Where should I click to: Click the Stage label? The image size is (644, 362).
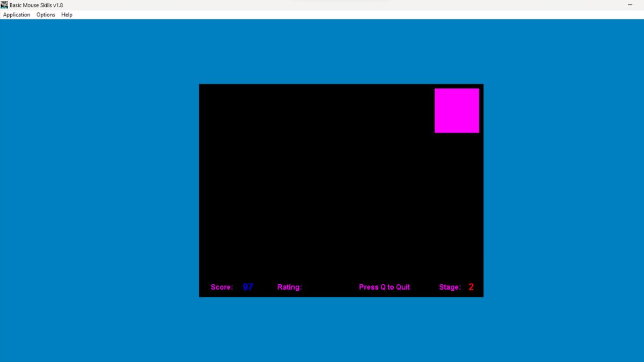pos(451,287)
